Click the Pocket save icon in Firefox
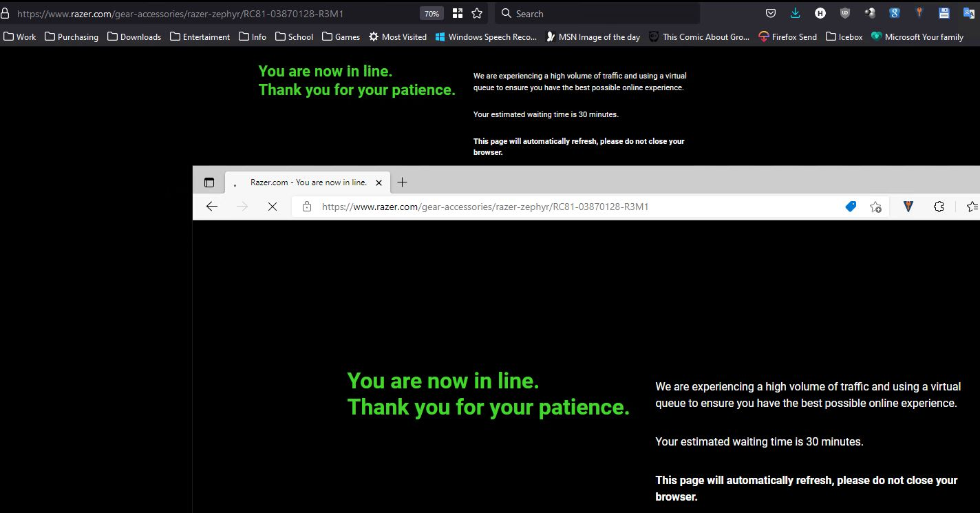Viewport: 980px width, 513px height. pyautogui.click(x=771, y=13)
